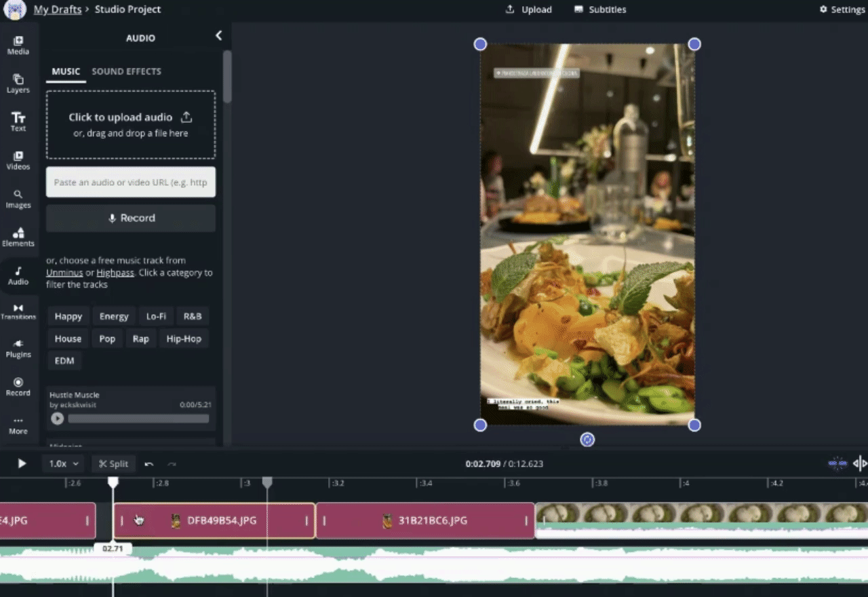Click the audio URL paste field
Image resolution: width=868 pixels, height=597 pixels.
click(x=130, y=182)
